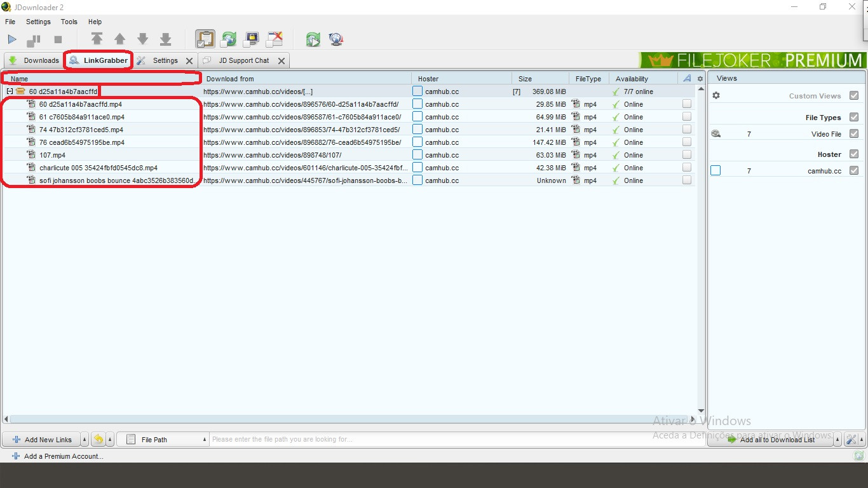Toggle clipboard observer toolbar icon
The image size is (868, 488).
pyautogui.click(x=205, y=39)
